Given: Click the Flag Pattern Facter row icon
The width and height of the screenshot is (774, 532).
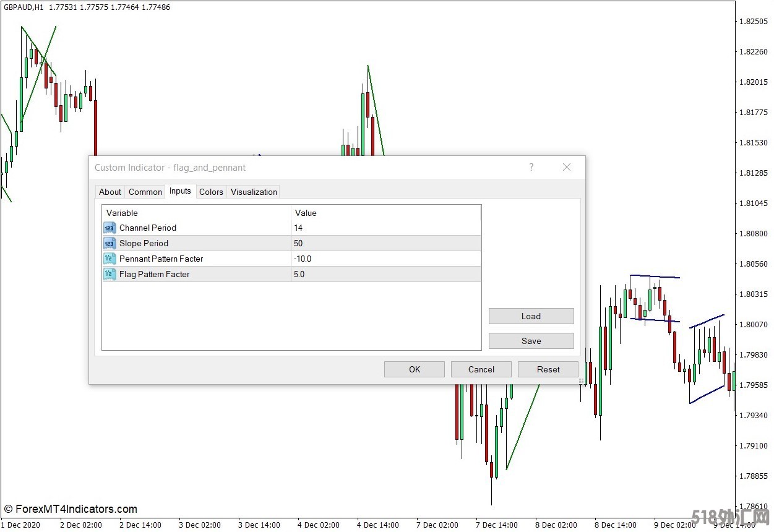Looking at the screenshot, I should click(110, 275).
